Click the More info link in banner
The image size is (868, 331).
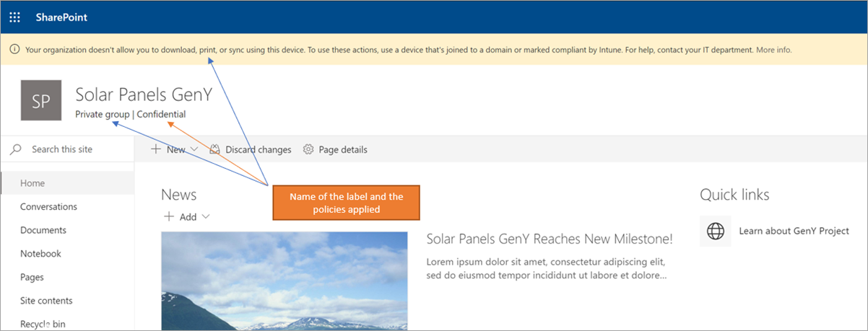click(773, 50)
